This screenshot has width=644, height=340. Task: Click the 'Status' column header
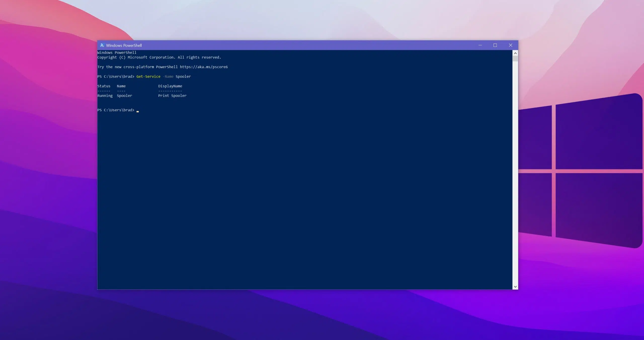(104, 86)
